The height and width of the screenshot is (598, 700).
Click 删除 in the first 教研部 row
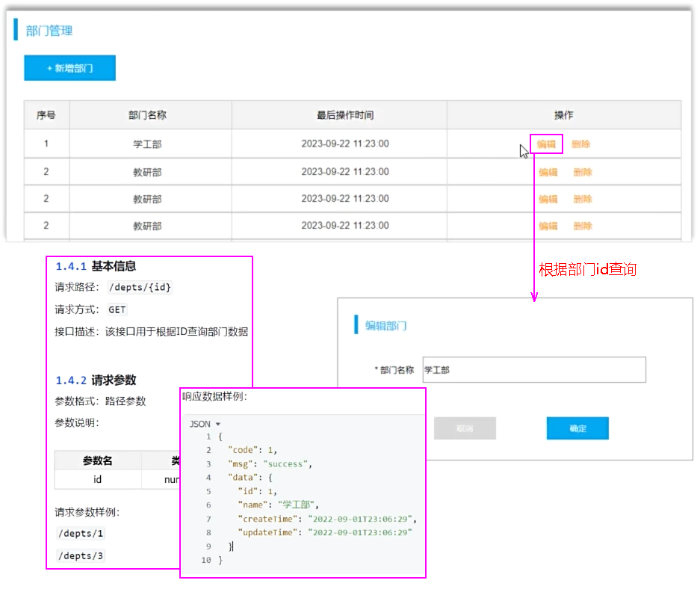pos(583,172)
